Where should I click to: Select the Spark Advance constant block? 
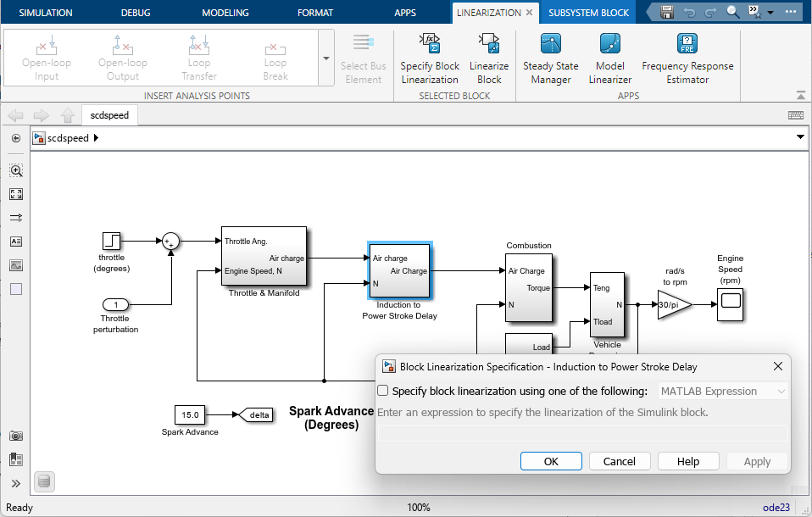190,414
